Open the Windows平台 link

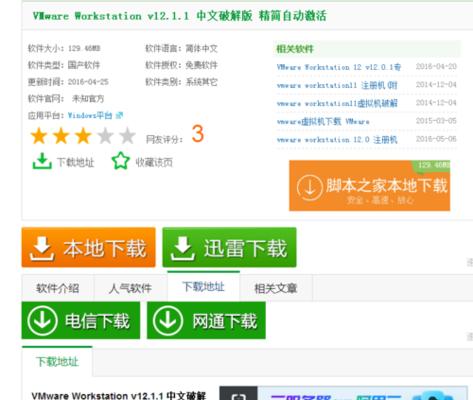[x=90, y=115]
